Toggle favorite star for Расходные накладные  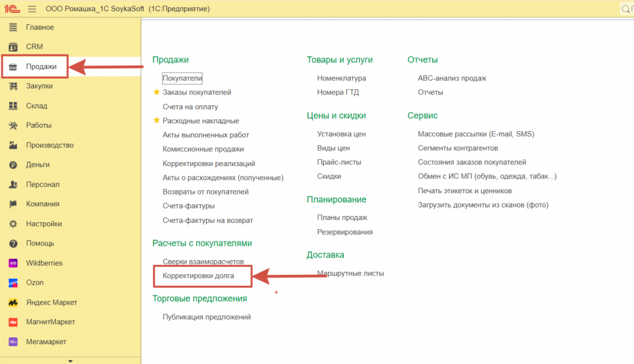[x=157, y=121]
